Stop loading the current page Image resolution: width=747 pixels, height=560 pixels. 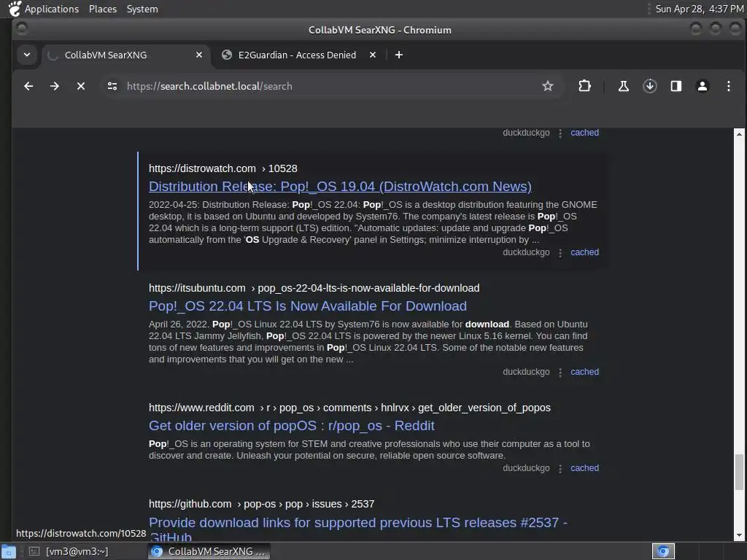(81, 86)
